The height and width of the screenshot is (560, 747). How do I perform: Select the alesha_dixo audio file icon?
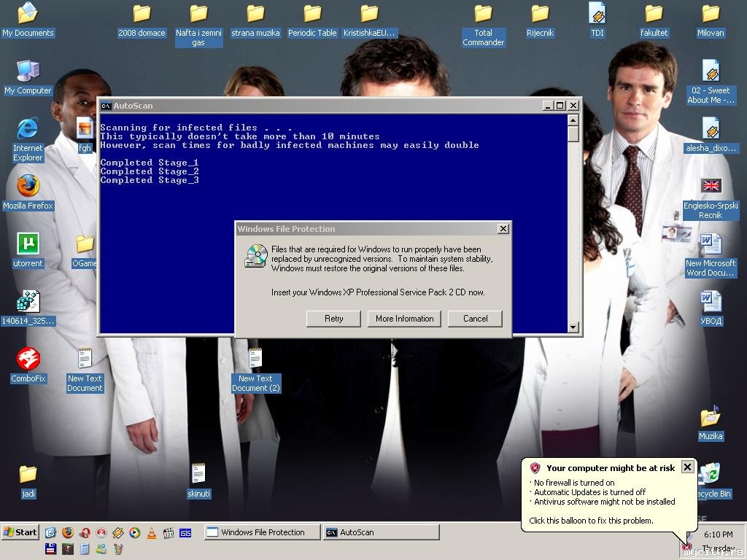pyautogui.click(x=711, y=135)
